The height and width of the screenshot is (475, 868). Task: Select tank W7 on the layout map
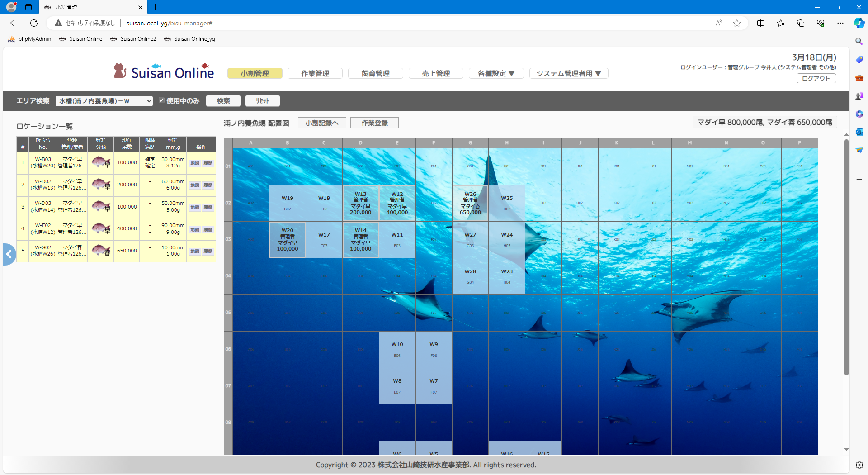(x=434, y=386)
